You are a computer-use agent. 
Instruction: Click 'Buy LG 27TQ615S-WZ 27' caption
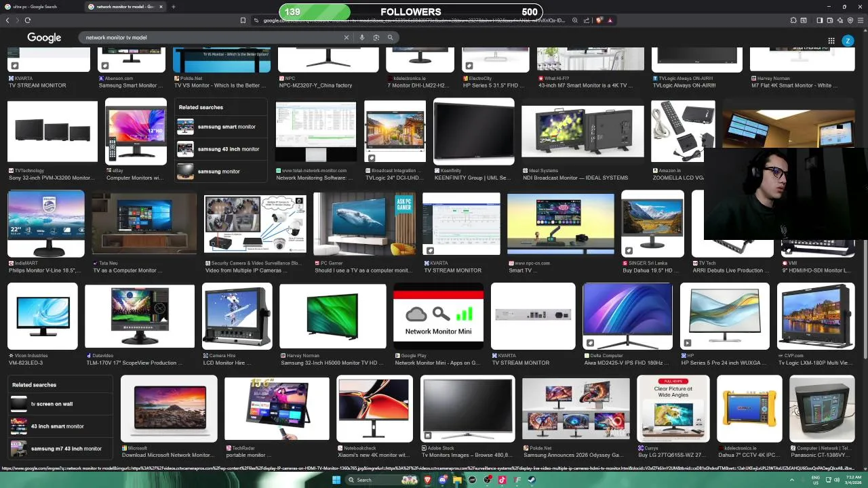(672, 455)
